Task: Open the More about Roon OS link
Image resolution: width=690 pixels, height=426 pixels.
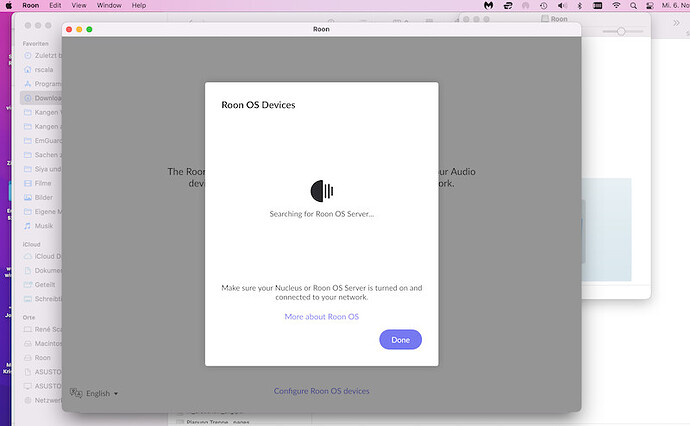Action: (322, 316)
